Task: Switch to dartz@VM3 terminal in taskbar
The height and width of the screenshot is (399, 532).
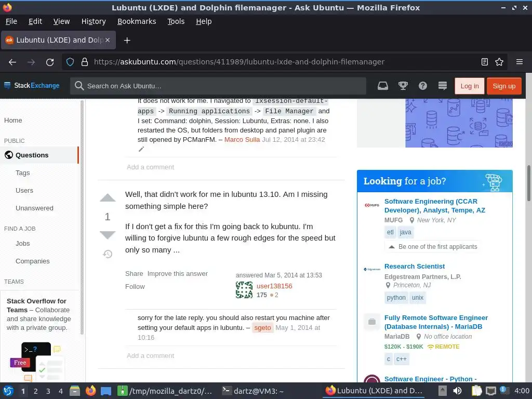Action: pyautogui.click(x=253, y=391)
